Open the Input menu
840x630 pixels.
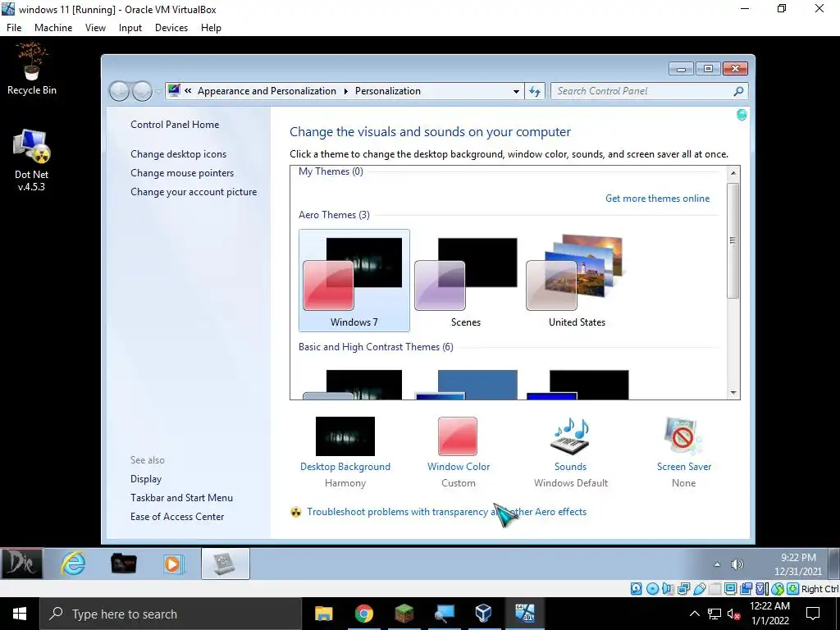pyautogui.click(x=130, y=28)
